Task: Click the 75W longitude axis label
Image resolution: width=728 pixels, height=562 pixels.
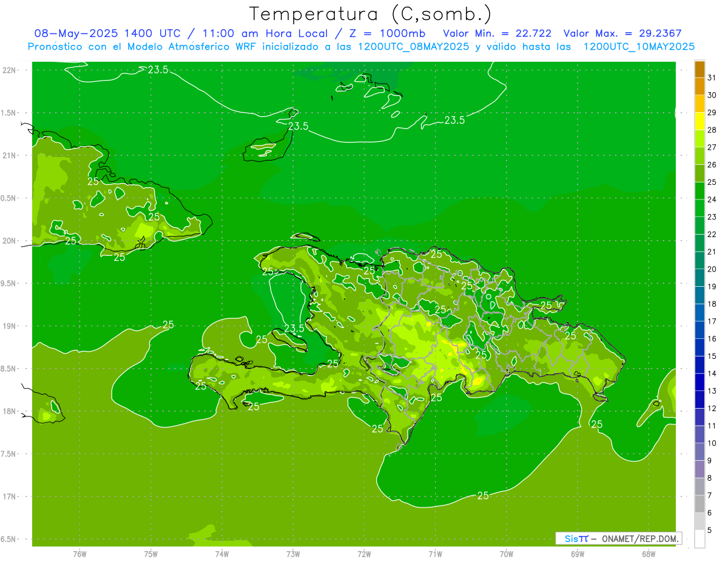Action: point(151,554)
